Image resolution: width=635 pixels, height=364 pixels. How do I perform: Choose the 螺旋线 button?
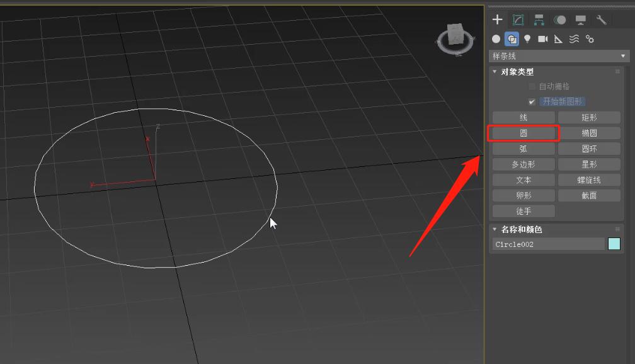point(589,180)
